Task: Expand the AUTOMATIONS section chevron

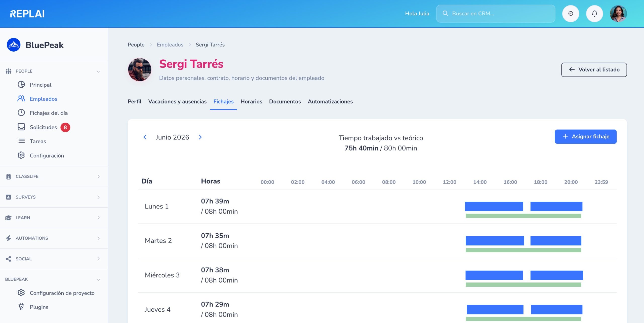Action: 98,238
